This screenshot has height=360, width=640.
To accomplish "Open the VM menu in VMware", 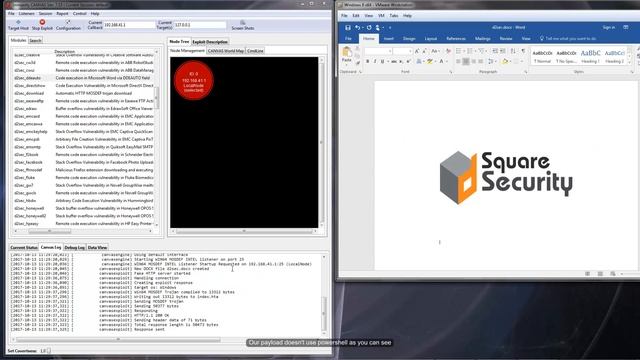I will (381, 16).
